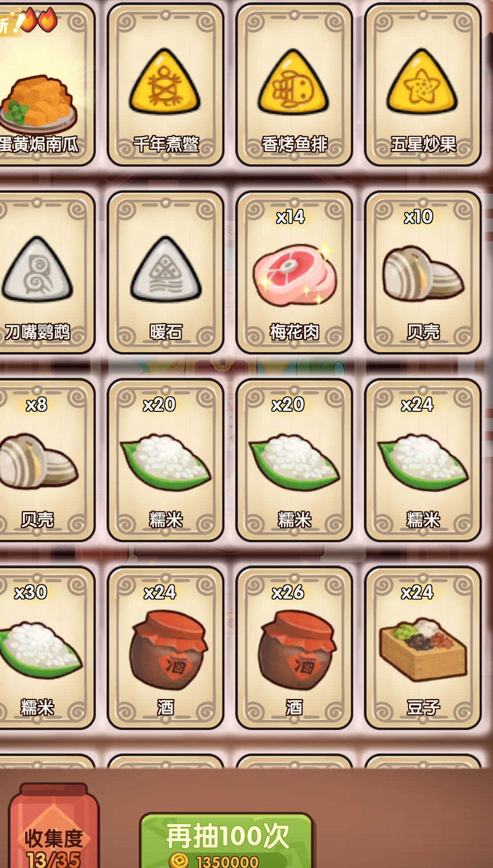The height and width of the screenshot is (868, 493).
Task: Open the 五星炒果 star recipe card
Action: (423, 84)
